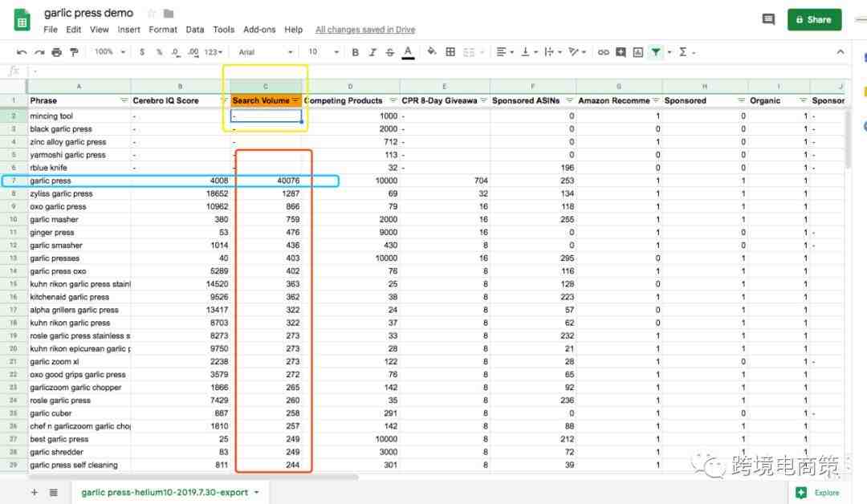Click All changes saved in Drive link
The width and height of the screenshot is (867, 504).
[x=365, y=30]
